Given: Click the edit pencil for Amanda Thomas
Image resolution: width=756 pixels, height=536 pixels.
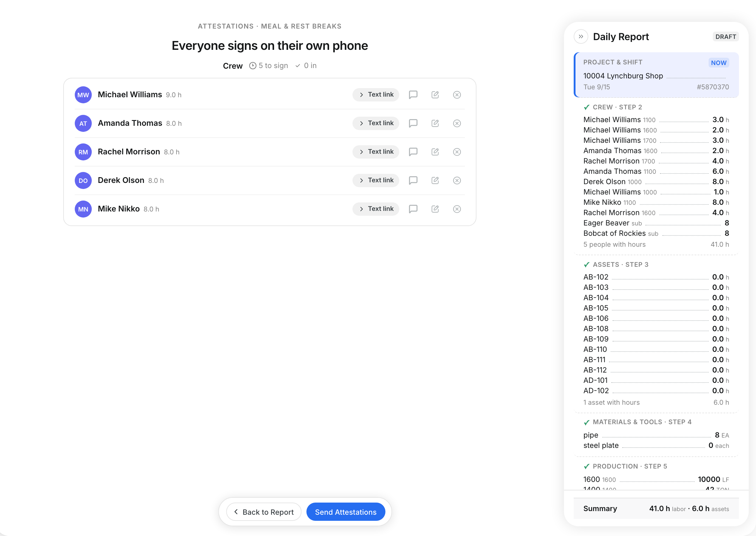Looking at the screenshot, I should [435, 123].
